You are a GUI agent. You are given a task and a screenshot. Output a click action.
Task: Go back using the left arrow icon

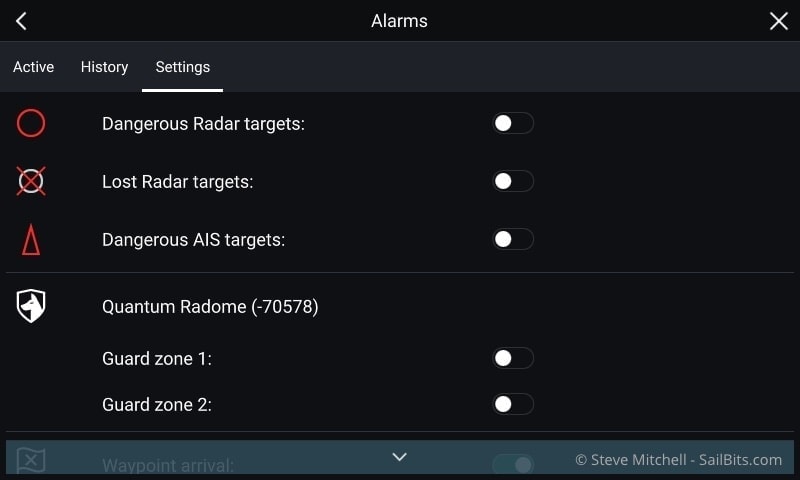(x=21, y=21)
